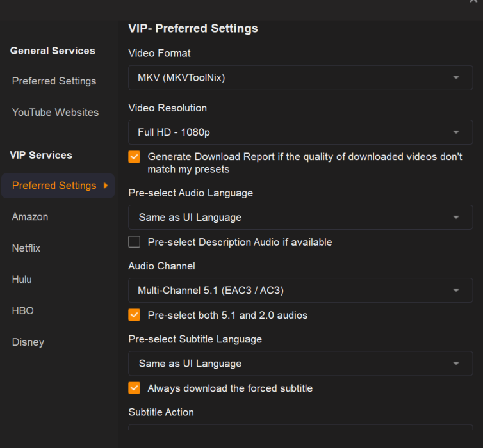This screenshot has height=448, width=483.
Task: Open Disney service settings
Action: tap(28, 342)
